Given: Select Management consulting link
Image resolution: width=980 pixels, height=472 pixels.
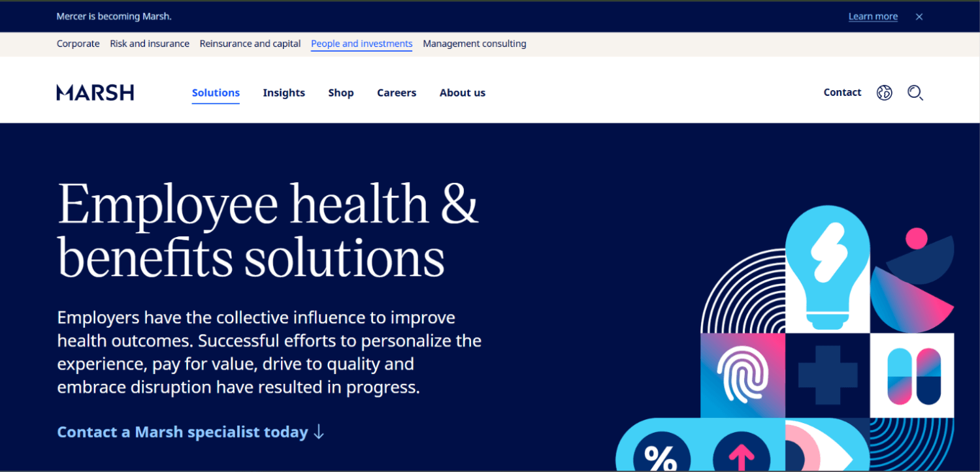Looking at the screenshot, I should (474, 44).
